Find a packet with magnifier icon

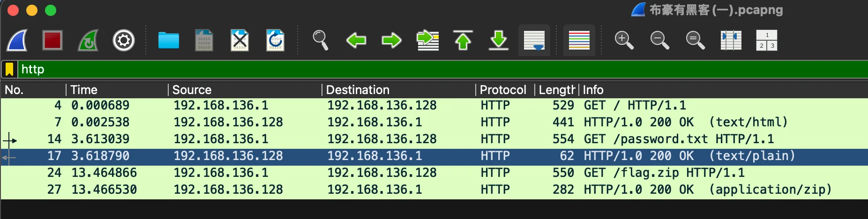pyautogui.click(x=321, y=40)
